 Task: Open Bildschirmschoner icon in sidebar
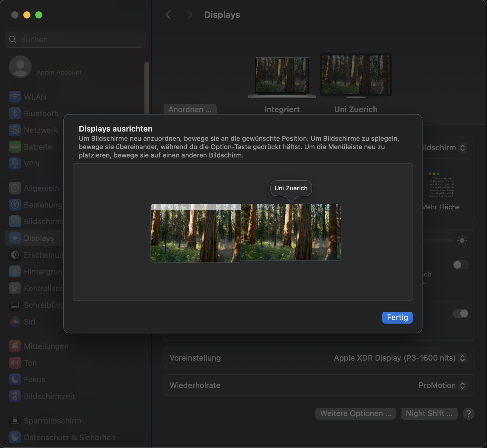pos(15,221)
